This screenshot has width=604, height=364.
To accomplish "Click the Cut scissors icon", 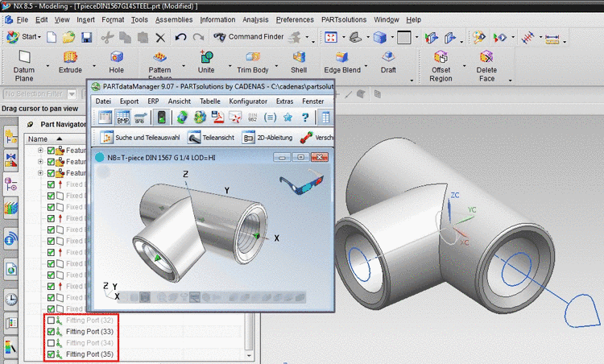I will 107,37.
